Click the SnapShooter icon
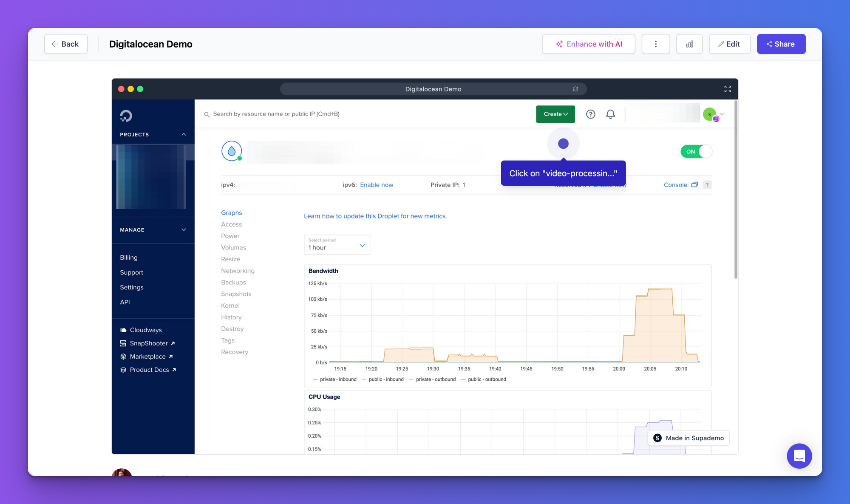Screen dimensions: 850x504 [123, 343]
